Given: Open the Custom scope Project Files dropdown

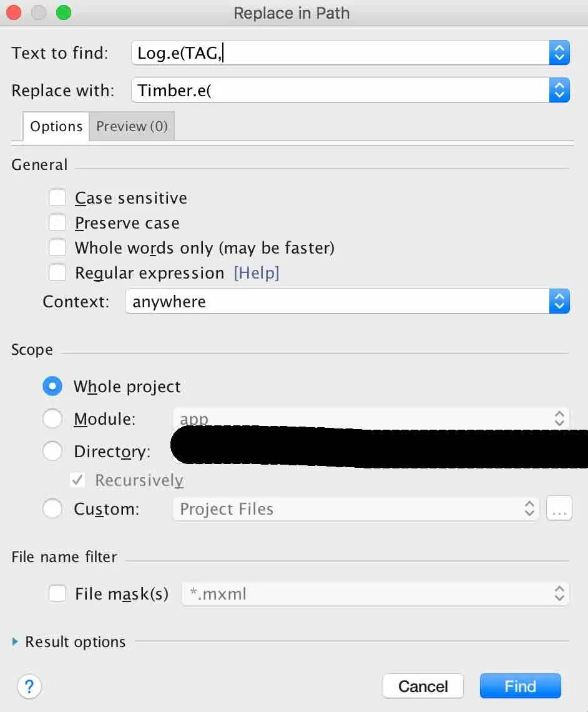Looking at the screenshot, I should (356, 508).
